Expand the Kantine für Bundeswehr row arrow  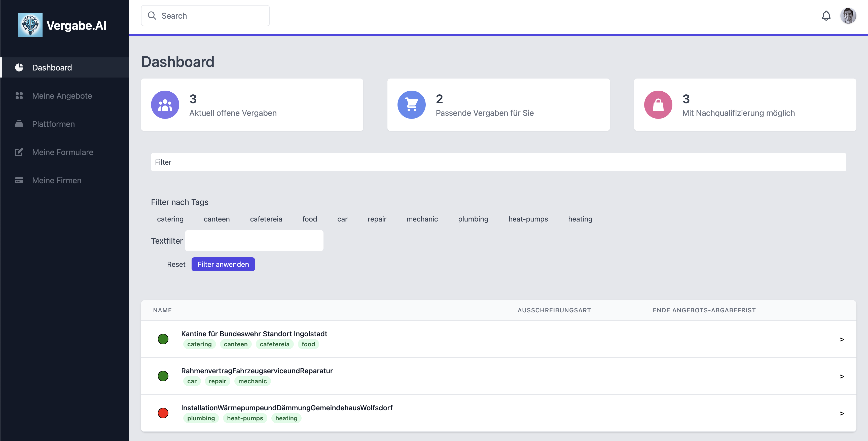pyautogui.click(x=842, y=339)
